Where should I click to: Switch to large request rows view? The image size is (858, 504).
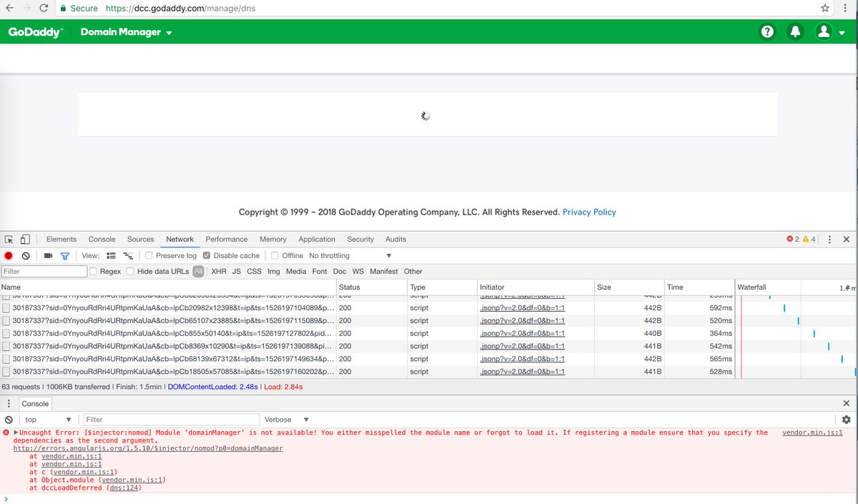[111, 255]
